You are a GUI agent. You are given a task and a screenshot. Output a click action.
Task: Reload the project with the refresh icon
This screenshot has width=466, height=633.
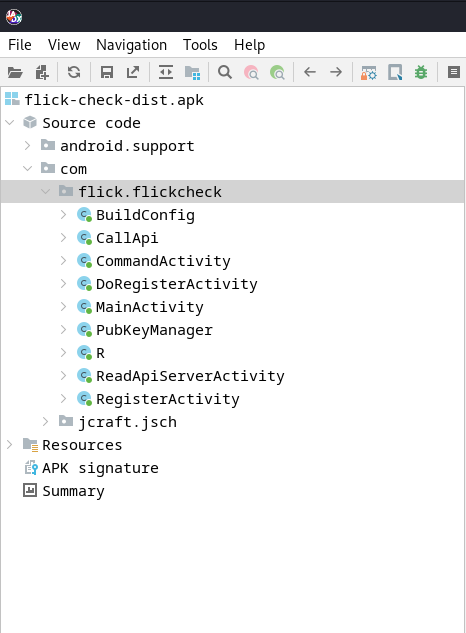pyautogui.click(x=74, y=72)
